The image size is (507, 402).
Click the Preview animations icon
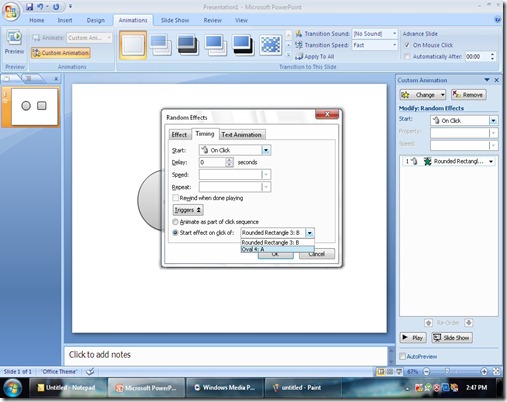pyautogui.click(x=14, y=38)
